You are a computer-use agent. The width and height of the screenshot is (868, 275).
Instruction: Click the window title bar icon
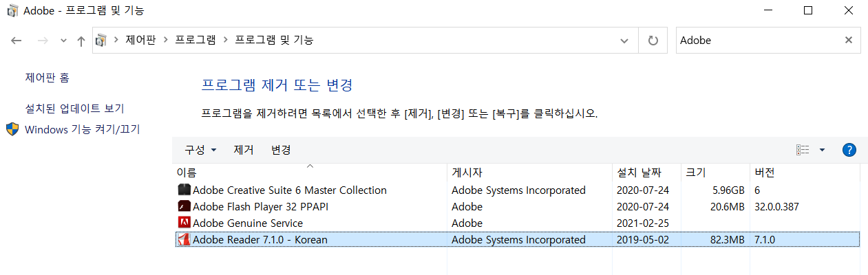(x=12, y=11)
